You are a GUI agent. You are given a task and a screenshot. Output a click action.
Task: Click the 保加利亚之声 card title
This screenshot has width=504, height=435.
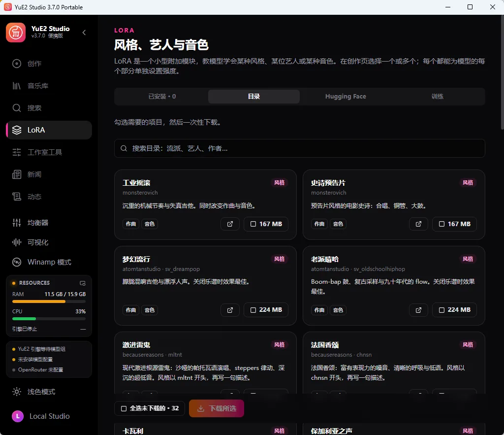coord(331,431)
